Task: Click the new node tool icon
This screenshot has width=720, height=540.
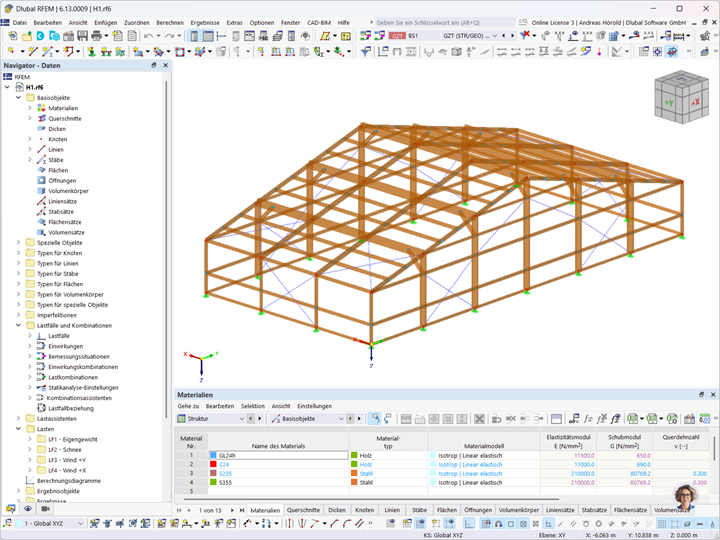Action: (x=11, y=51)
